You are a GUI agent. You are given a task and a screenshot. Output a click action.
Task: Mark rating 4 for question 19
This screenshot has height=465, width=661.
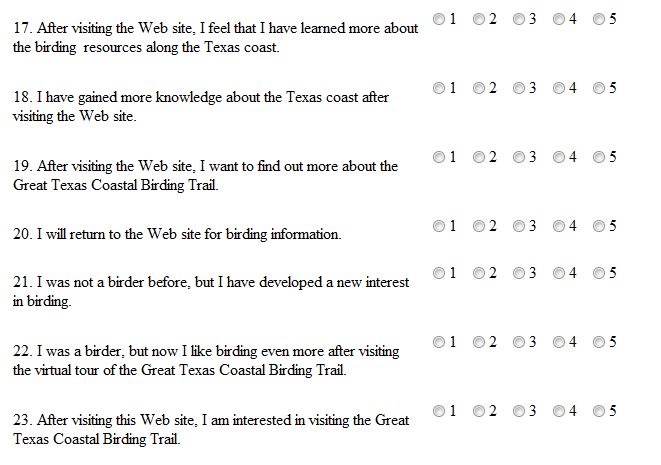click(x=559, y=157)
